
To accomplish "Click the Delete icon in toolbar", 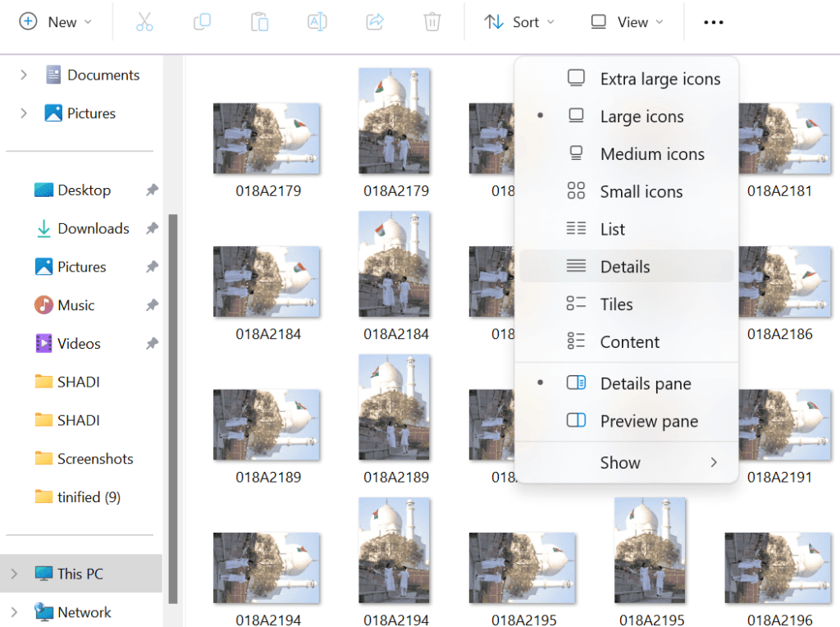I will 432,22.
